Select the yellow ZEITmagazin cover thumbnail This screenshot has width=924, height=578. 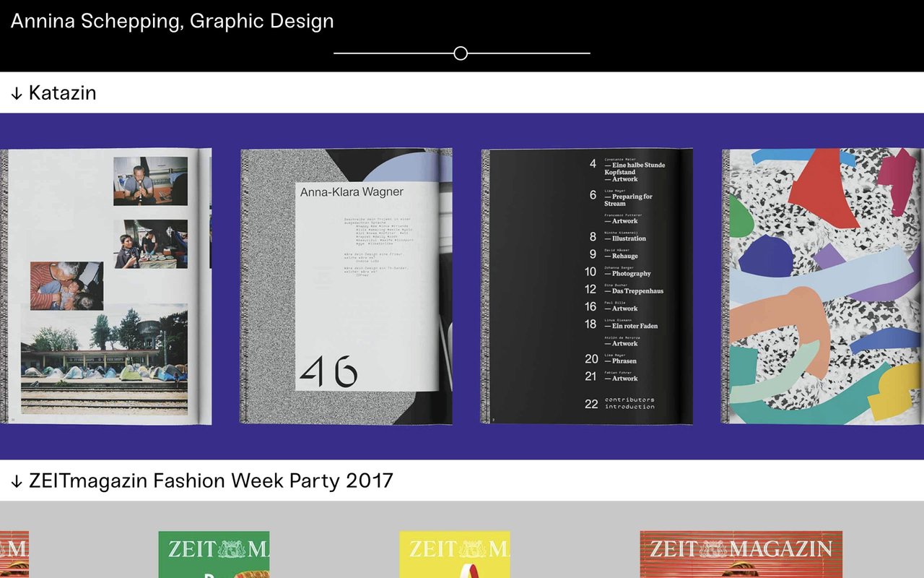pos(454,553)
